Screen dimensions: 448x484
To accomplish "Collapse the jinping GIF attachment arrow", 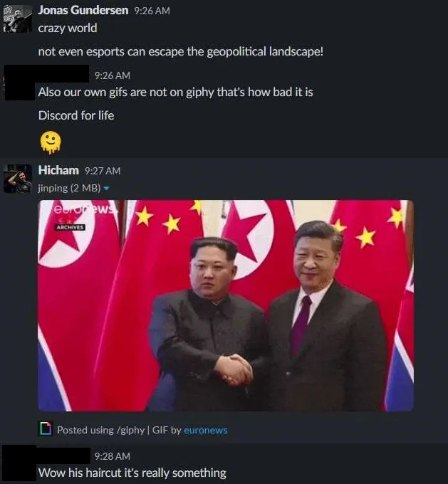I will (106, 188).
